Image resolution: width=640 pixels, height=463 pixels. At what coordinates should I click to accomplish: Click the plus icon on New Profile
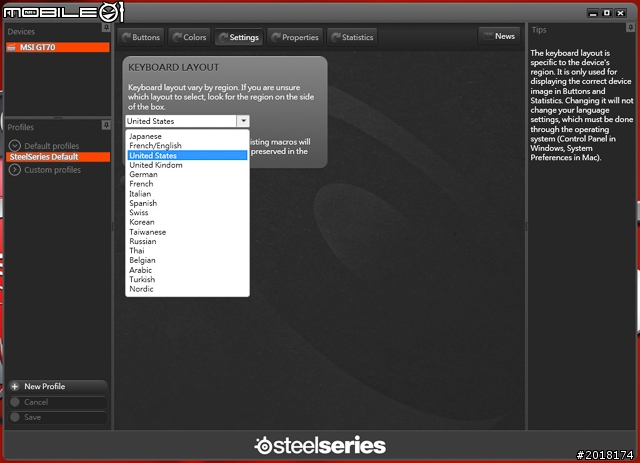pos(15,386)
